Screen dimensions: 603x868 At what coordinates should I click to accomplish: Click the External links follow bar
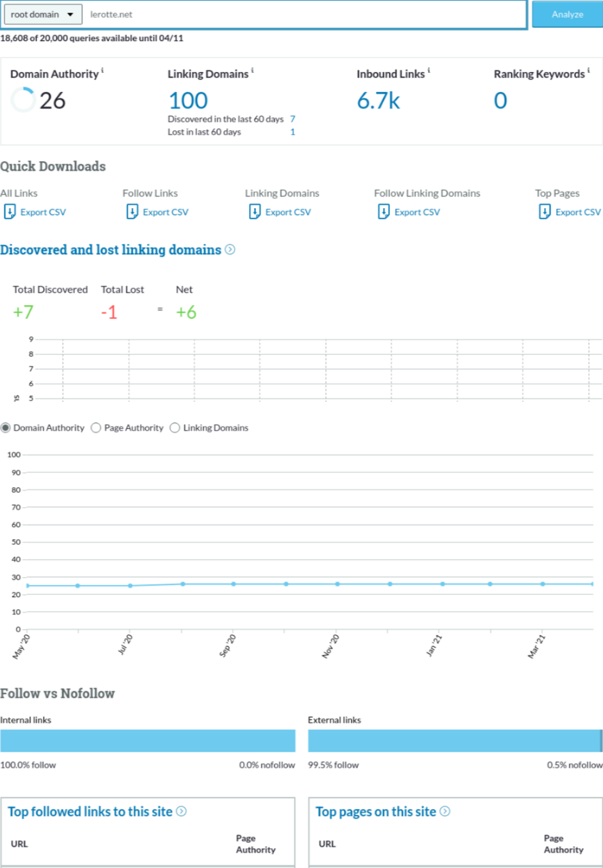point(454,741)
